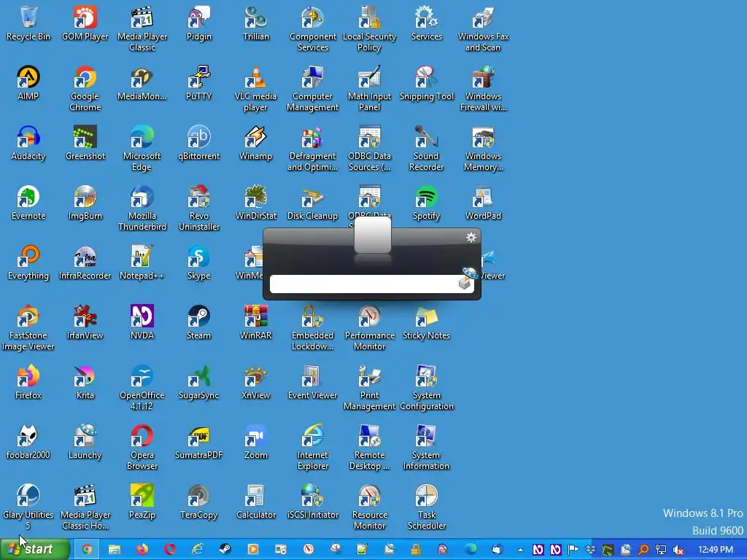Select the Sticky Notes shortcut

click(426, 323)
